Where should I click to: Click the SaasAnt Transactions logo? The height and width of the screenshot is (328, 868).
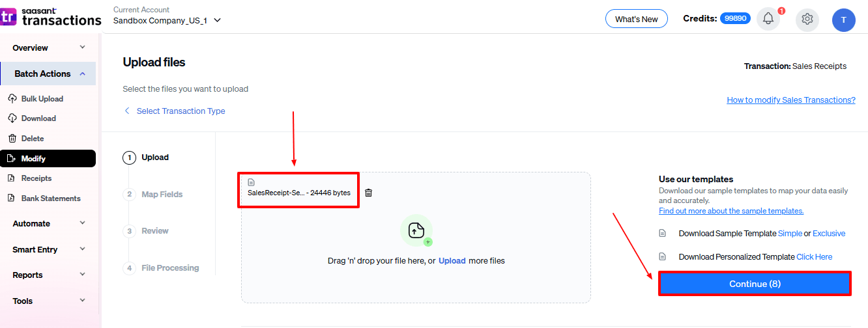(x=51, y=16)
